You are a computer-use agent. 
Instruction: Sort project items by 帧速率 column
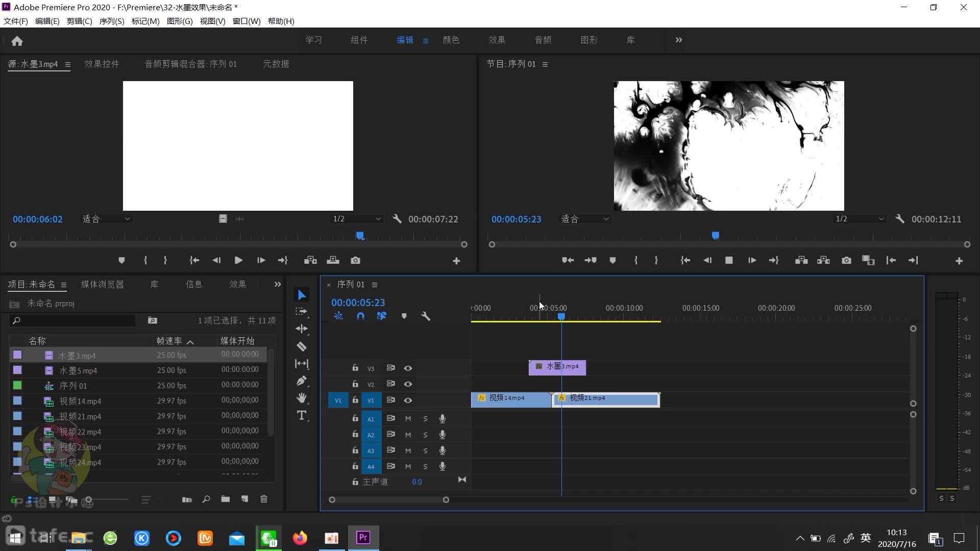tap(169, 340)
